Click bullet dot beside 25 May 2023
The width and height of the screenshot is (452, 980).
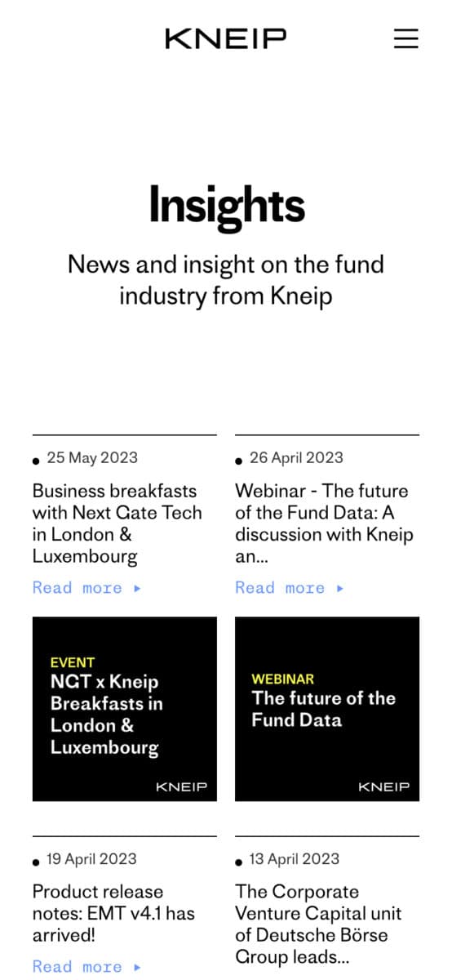click(x=36, y=461)
